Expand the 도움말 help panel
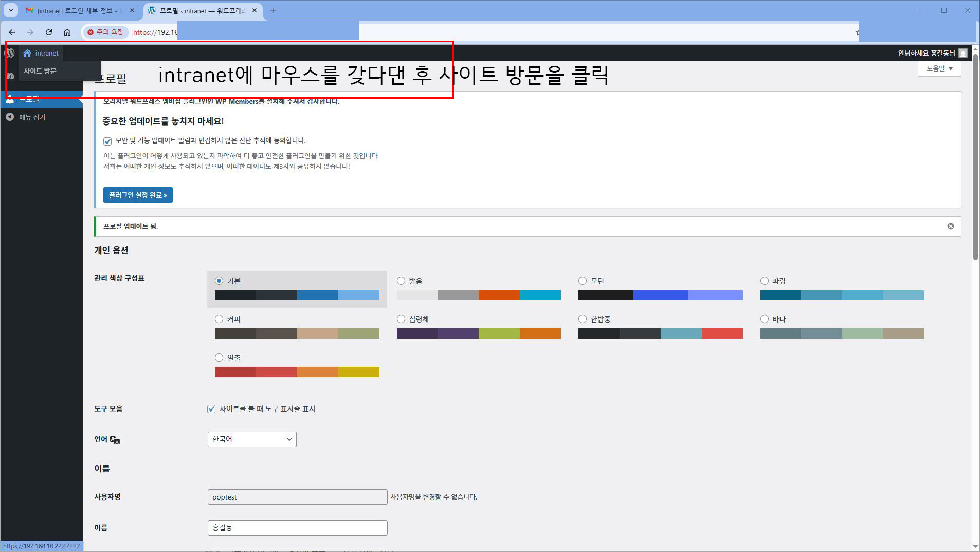The height and width of the screenshot is (552, 980). pyautogui.click(x=939, y=68)
